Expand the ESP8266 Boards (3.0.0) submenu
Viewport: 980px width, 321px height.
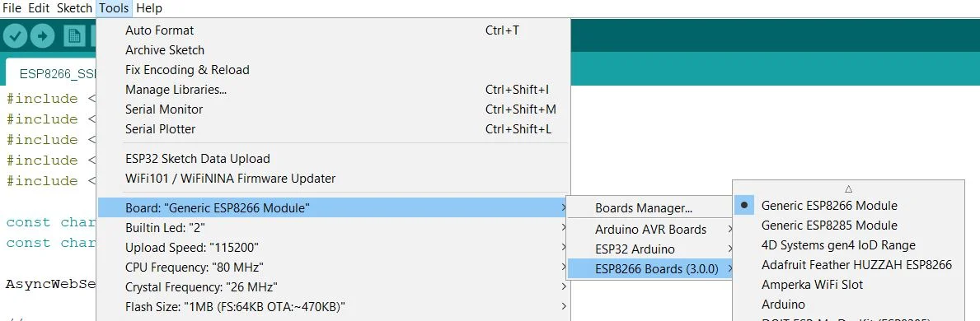point(650,269)
